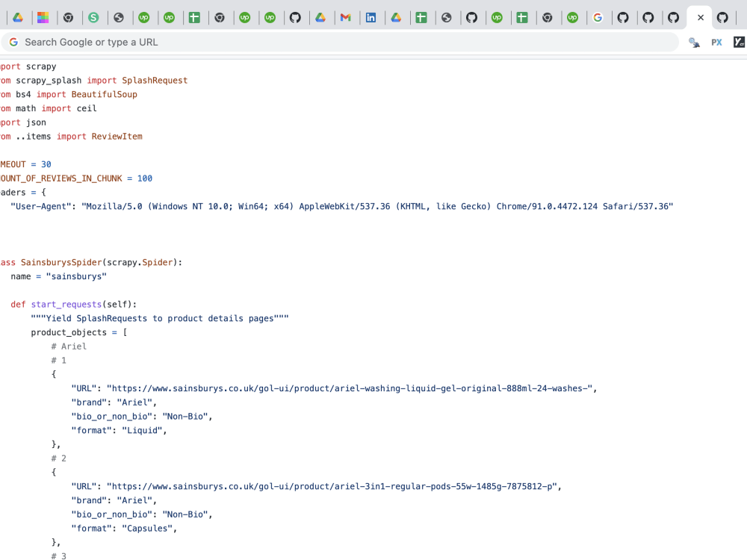The height and width of the screenshot is (560, 747).
Task: Click the magnifier extension icon in the toolbar
Action: [694, 43]
